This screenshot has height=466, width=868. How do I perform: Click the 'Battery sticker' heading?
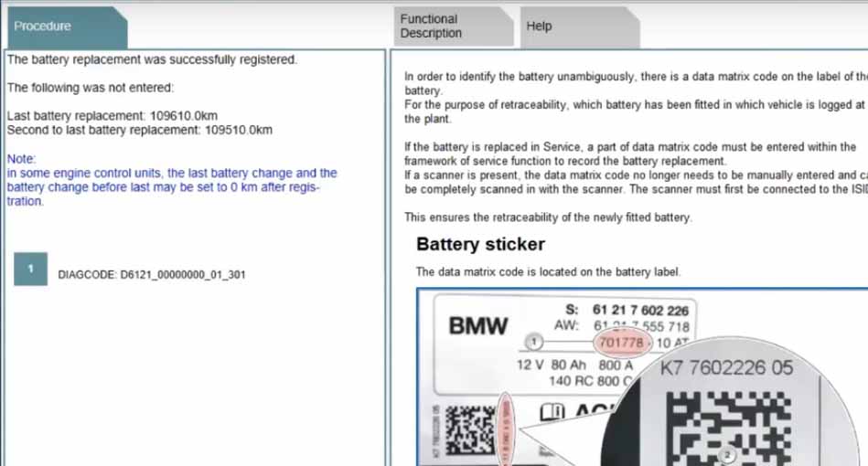point(480,244)
